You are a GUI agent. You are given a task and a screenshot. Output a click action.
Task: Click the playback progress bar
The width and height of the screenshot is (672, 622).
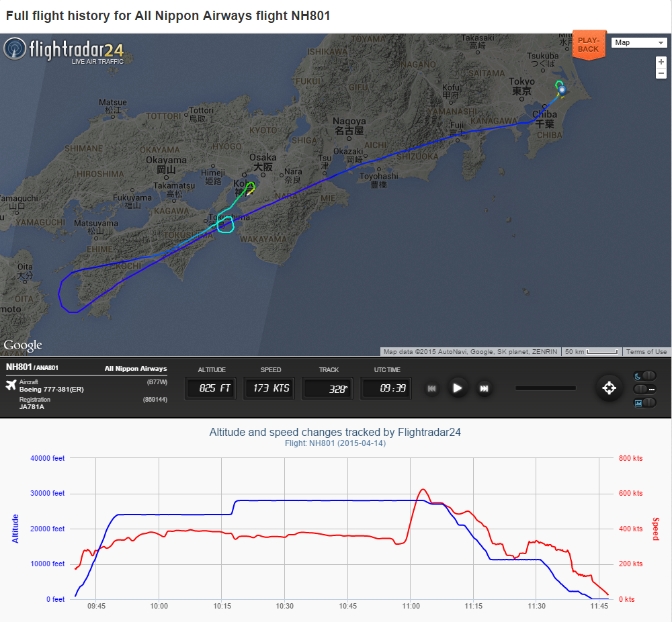point(546,388)
